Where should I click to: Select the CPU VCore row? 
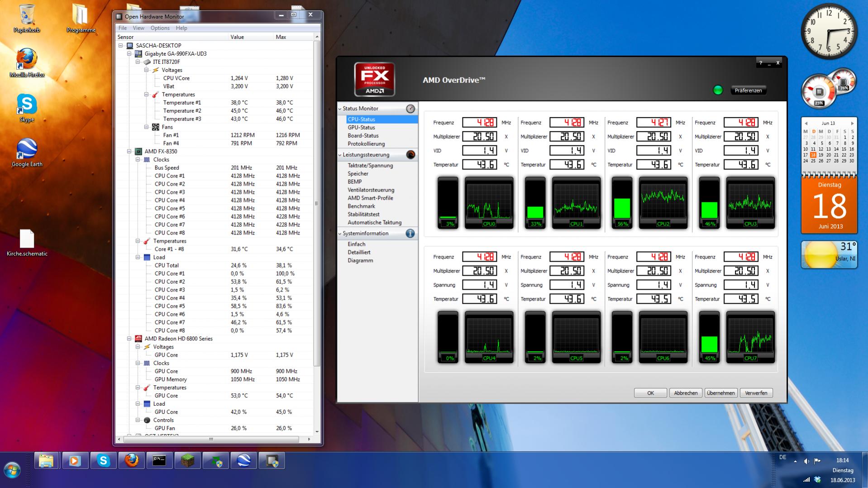pos(215,78)
